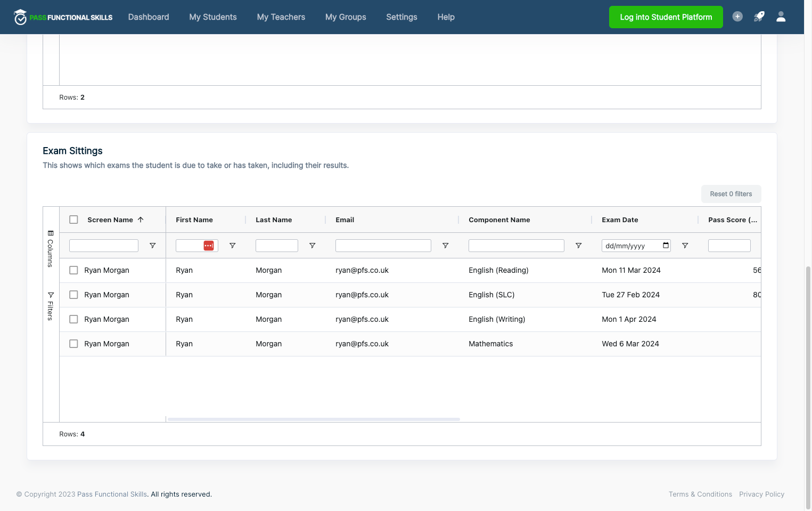Open the Privacy Policy link
This screenshot has height=511, width=812.
point(762,494)
